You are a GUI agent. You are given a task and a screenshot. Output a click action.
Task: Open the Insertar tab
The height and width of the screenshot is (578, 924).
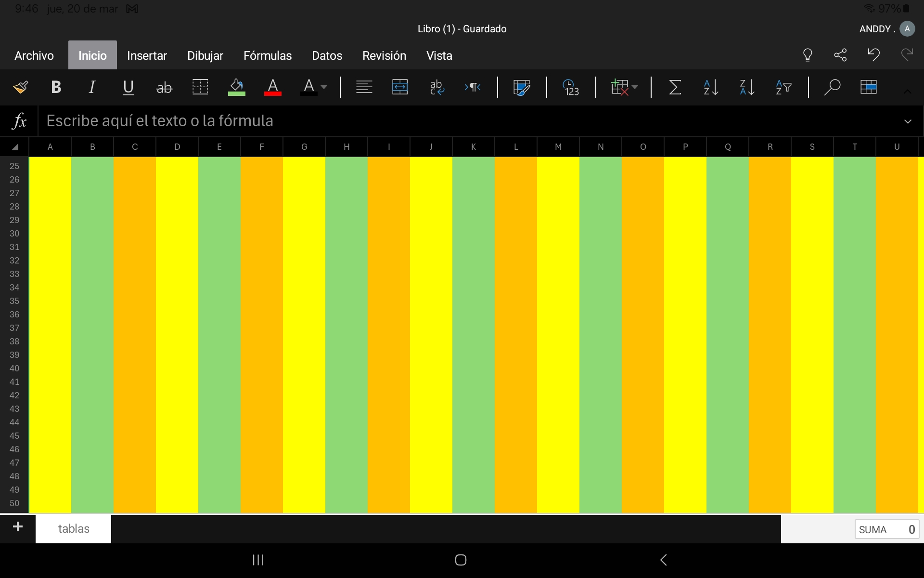147,55
